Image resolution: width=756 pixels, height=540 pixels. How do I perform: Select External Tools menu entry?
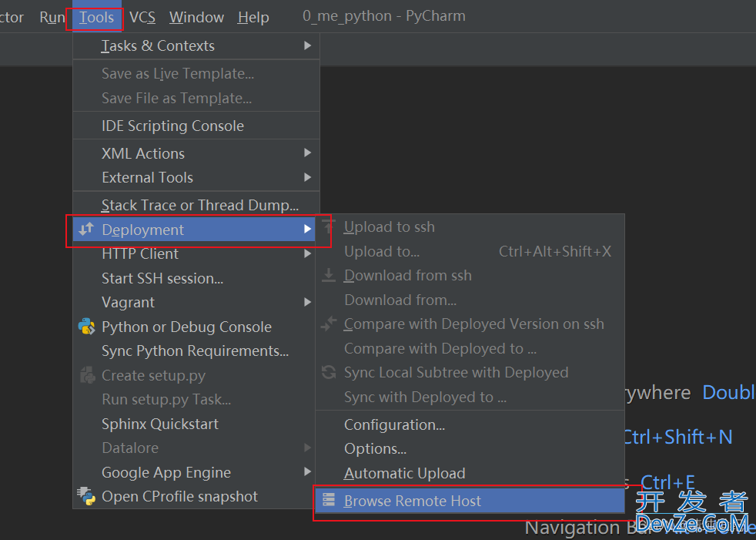196,178
